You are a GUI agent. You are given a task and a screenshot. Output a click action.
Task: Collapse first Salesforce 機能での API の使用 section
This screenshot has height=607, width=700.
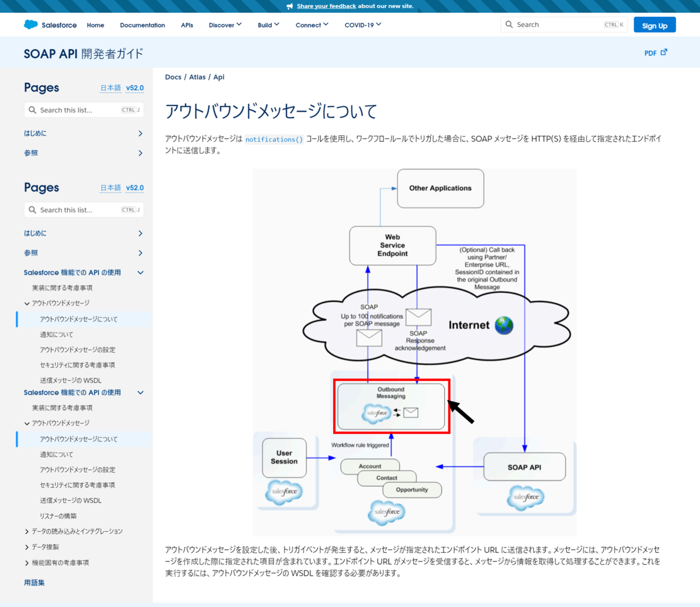click(x=141, y=272)
